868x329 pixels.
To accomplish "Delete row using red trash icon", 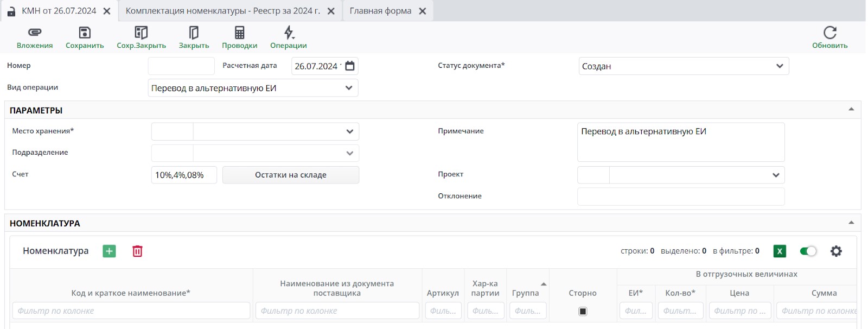I will [137, 251].
